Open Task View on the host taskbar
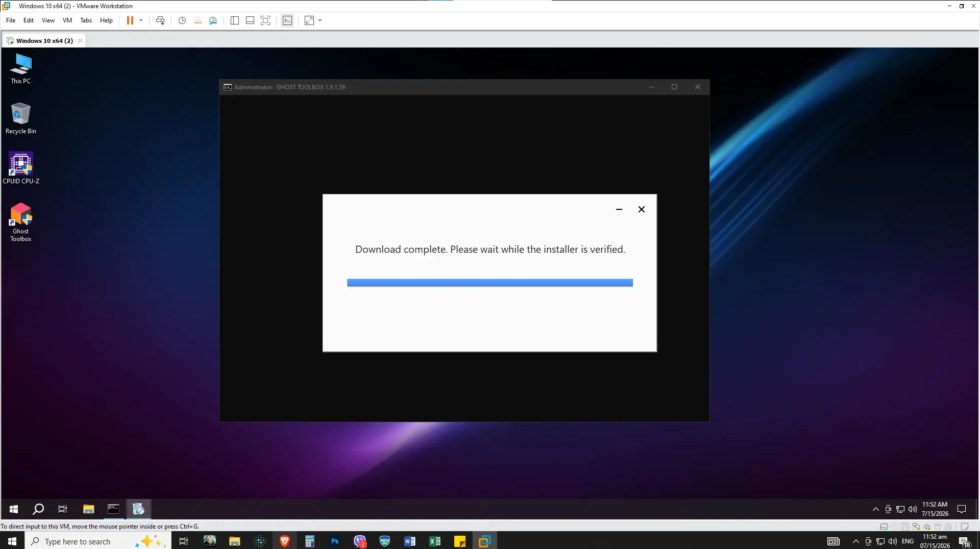This screenshot has height=549, width=980. (184, 541)
